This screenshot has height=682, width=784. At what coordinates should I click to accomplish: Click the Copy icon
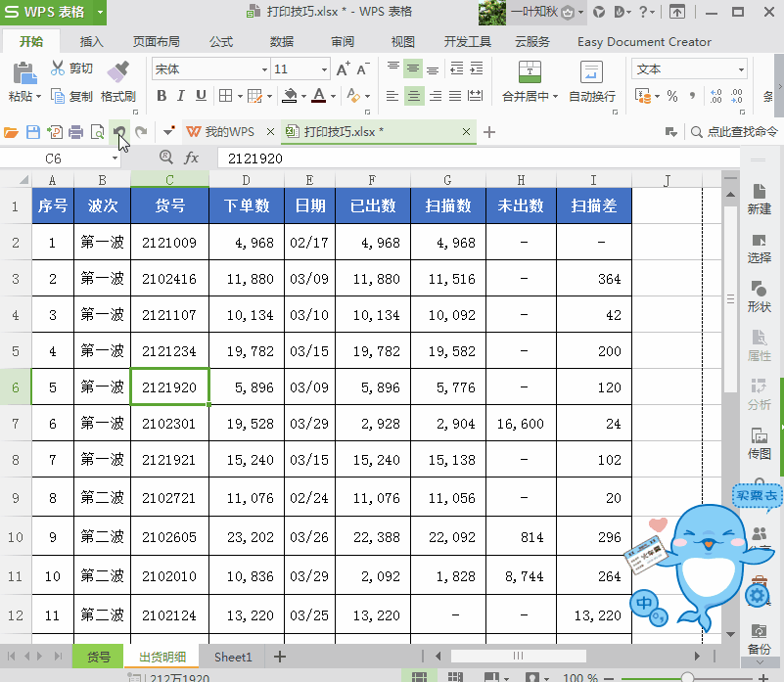(x=58, y=96)
